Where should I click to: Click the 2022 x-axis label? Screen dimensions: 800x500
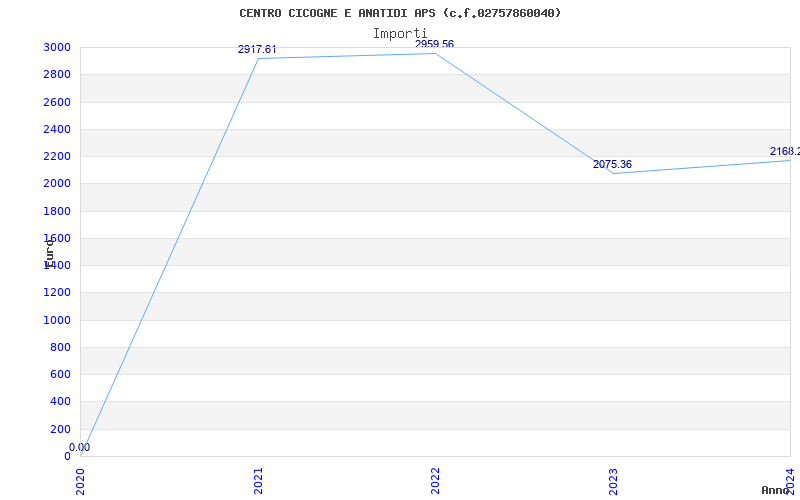[x=435, y=481]
